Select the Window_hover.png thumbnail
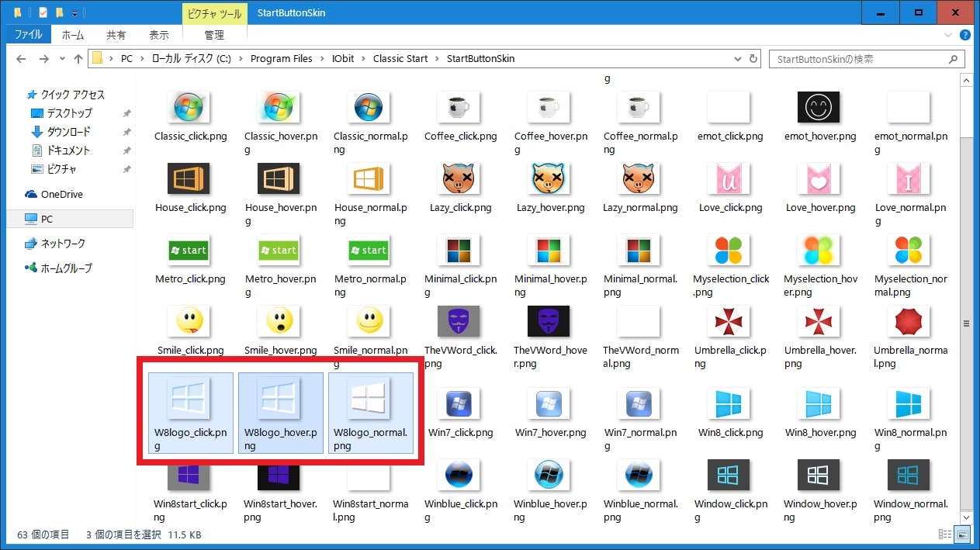The height and width of the screenshot is (550, 980). 819,476
